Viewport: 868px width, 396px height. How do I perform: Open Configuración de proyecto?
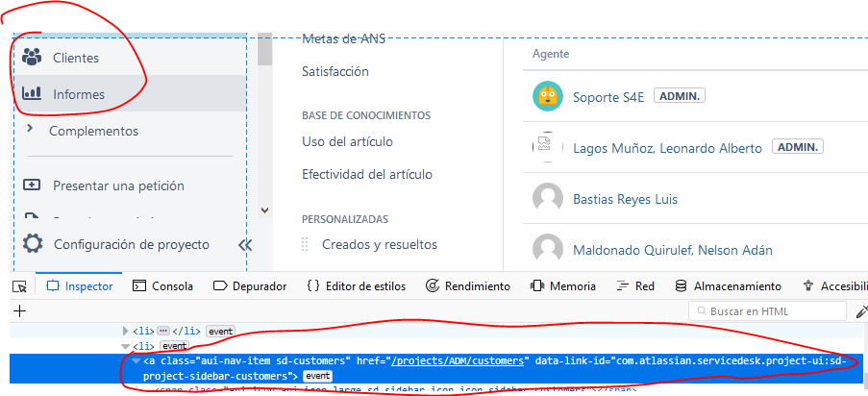131,244
